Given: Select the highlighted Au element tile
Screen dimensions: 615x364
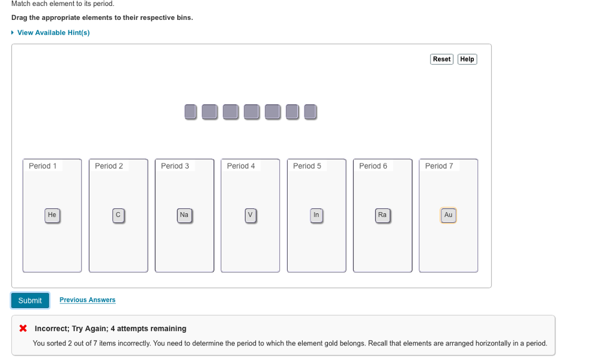Looking at the screenshot, I should [449, 215].
